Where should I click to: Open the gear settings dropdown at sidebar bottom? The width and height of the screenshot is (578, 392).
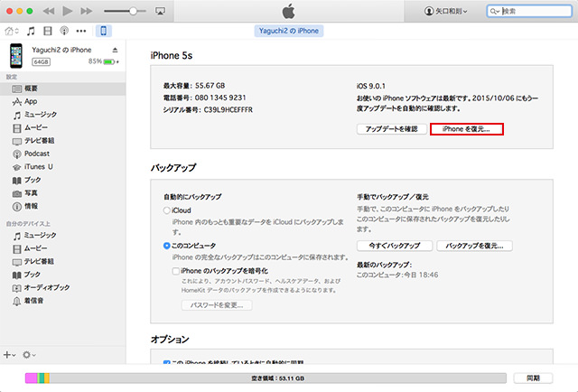point(29,355)
